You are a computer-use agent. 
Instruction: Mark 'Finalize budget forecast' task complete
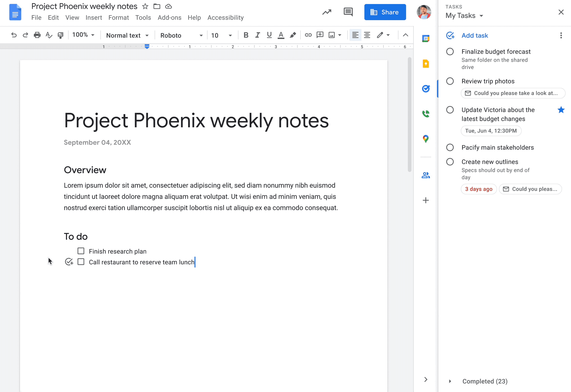pyautogui.click(x=450, y=52)
